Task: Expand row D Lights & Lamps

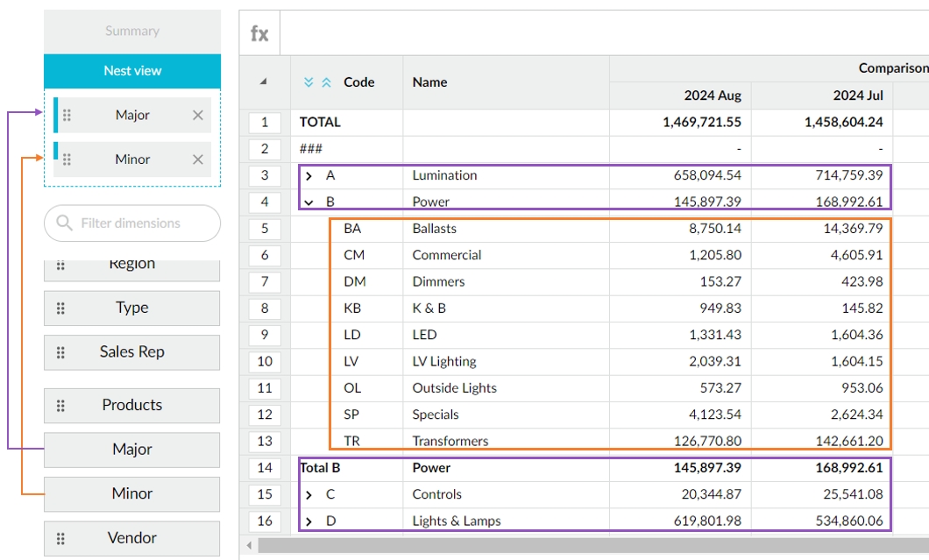Action: pos(308,521)
